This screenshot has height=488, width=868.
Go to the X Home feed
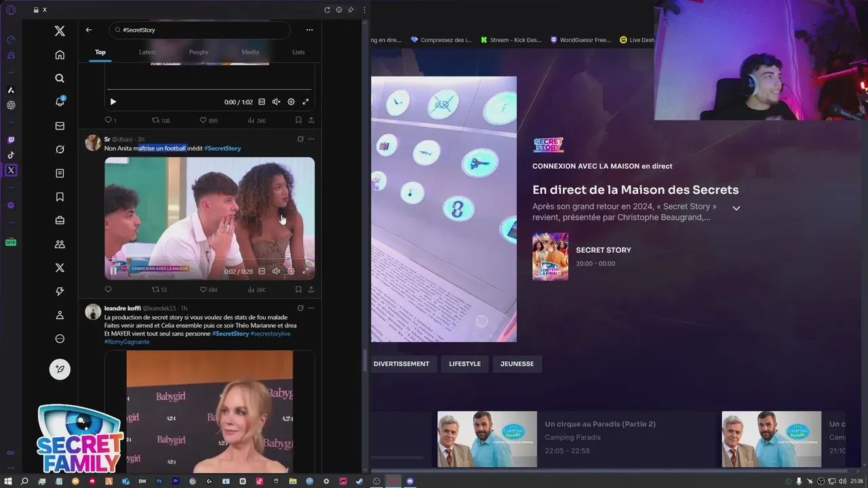60,55
